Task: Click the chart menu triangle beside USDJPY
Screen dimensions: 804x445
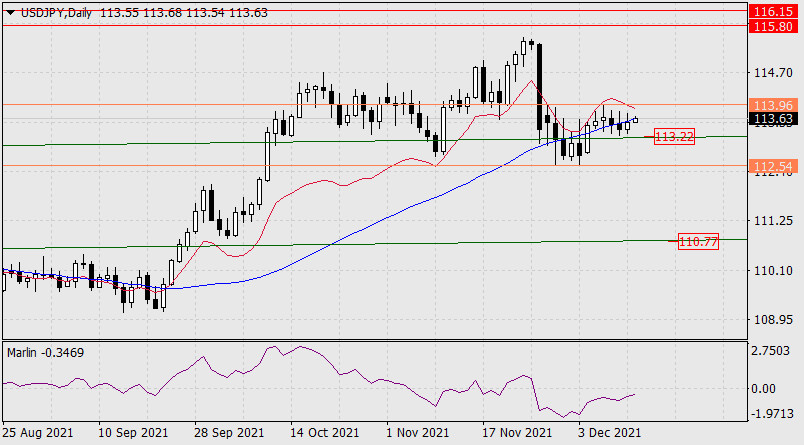Action: click(10, 13)
